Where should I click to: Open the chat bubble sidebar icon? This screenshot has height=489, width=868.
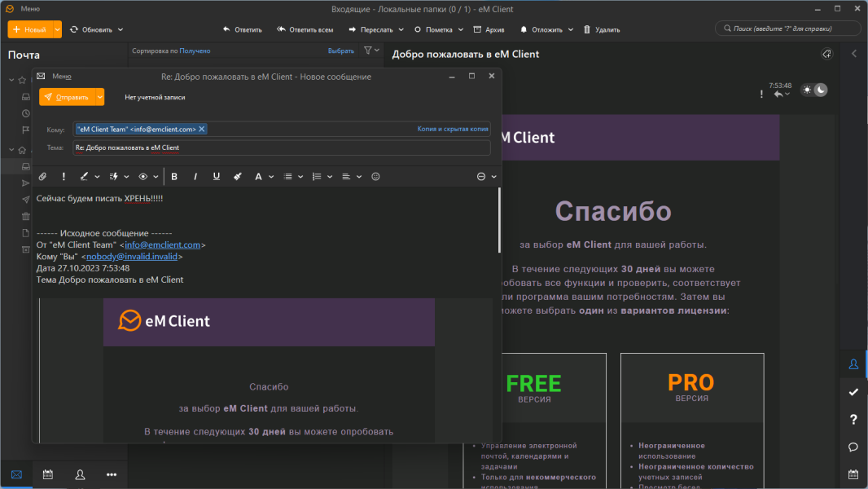point(853,447)
